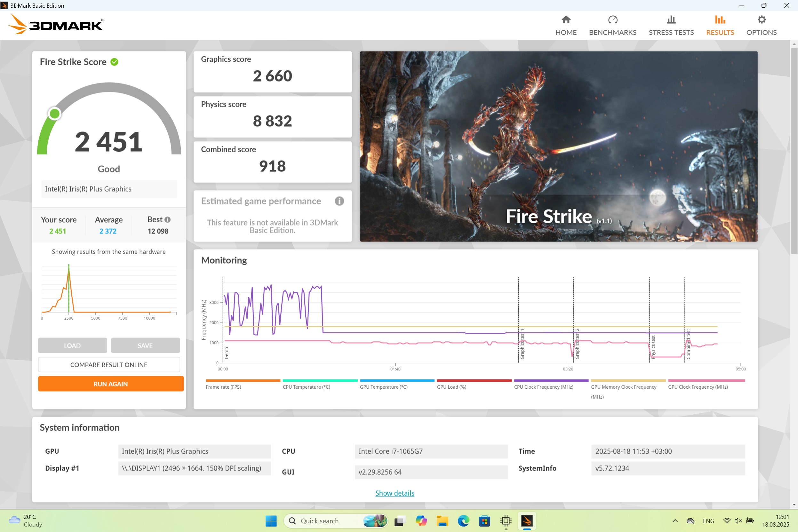The height and width of the screenshot is (532, 798).
Task: Open the HOME tab
Action: (x=566, y=26)
